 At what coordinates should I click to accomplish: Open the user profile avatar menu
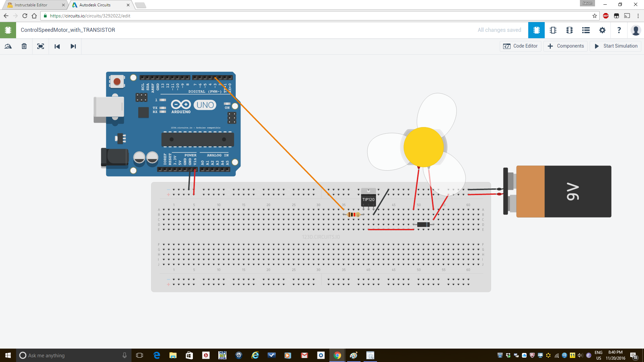click(636, 30)
